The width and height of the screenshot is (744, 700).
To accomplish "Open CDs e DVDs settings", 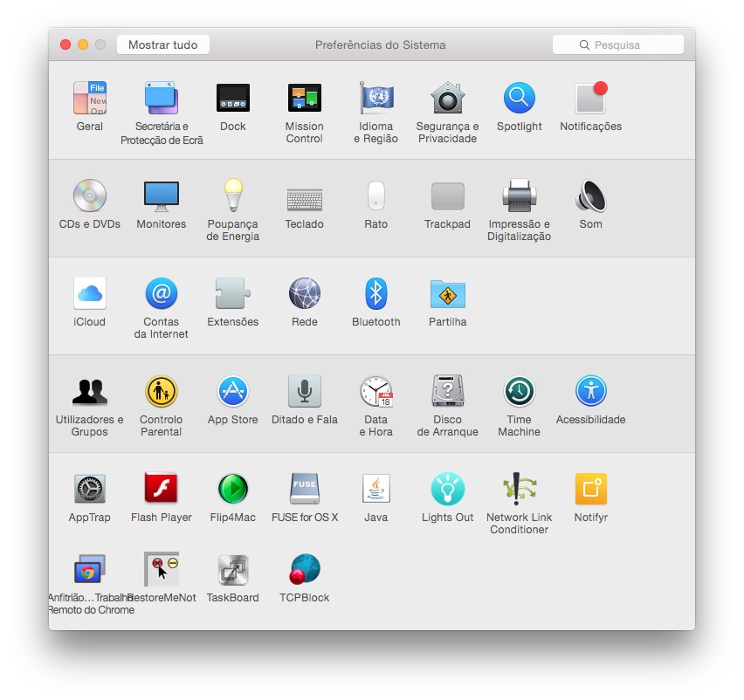I will coord(90,196).
